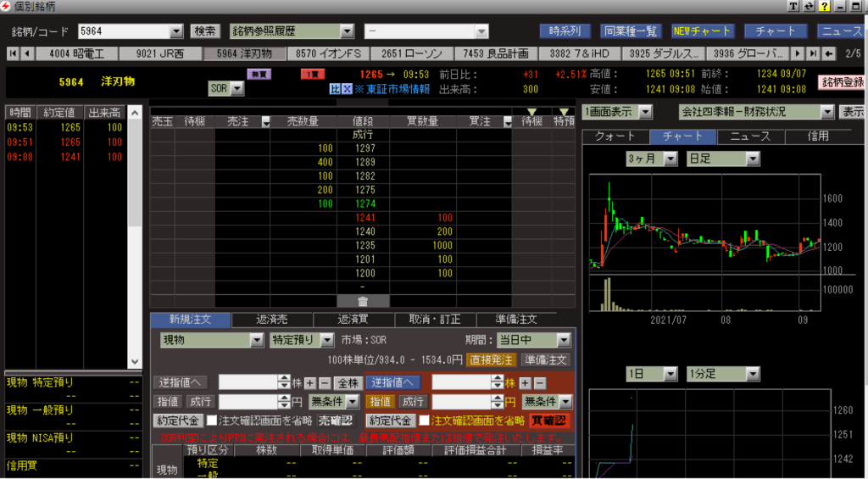The width and height of the screenshot is (868, 479).
Task: Click the red 1買 badge
Action: click(313, 74)
